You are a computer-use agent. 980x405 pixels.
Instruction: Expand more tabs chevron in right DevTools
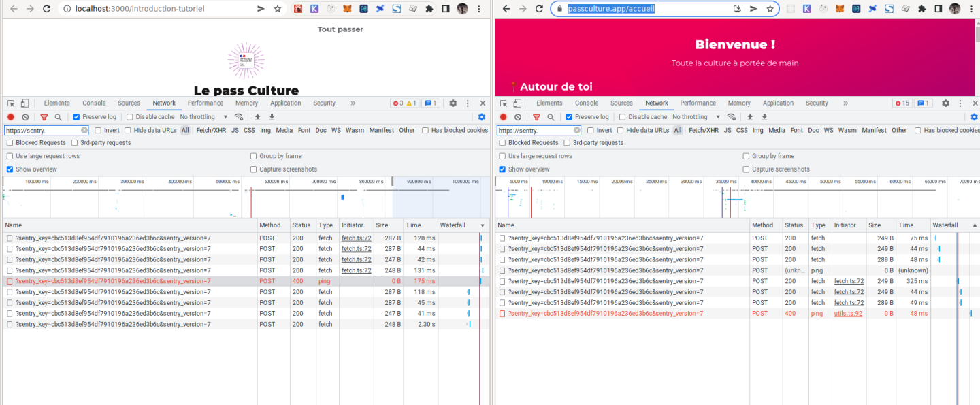click(x=845, y=103)
